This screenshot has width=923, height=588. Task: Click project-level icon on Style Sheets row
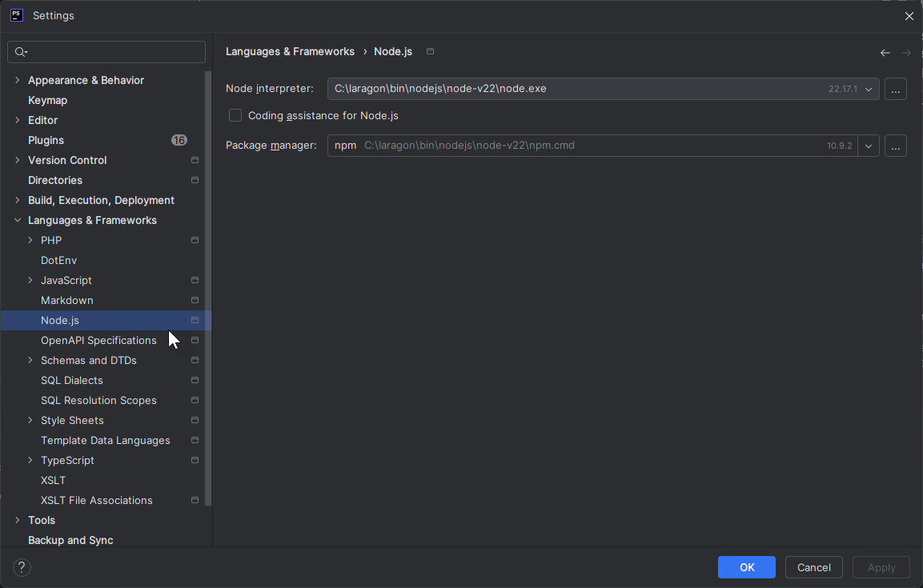click(x=195, y=420)
